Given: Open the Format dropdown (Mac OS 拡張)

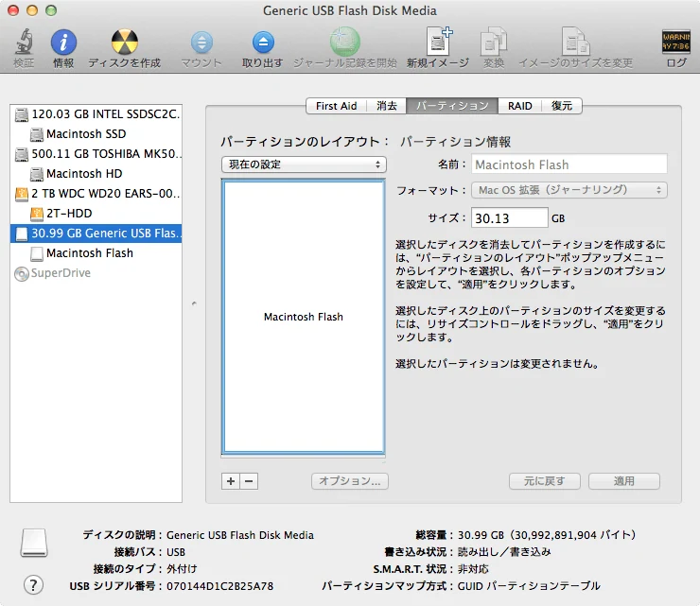Looking at the screenshot, I should [x=569, y=190].
